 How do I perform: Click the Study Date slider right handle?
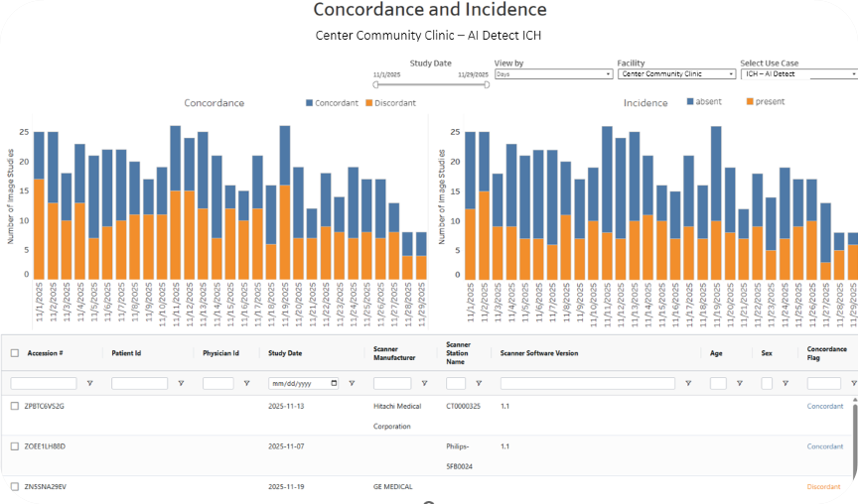[487, 85]
